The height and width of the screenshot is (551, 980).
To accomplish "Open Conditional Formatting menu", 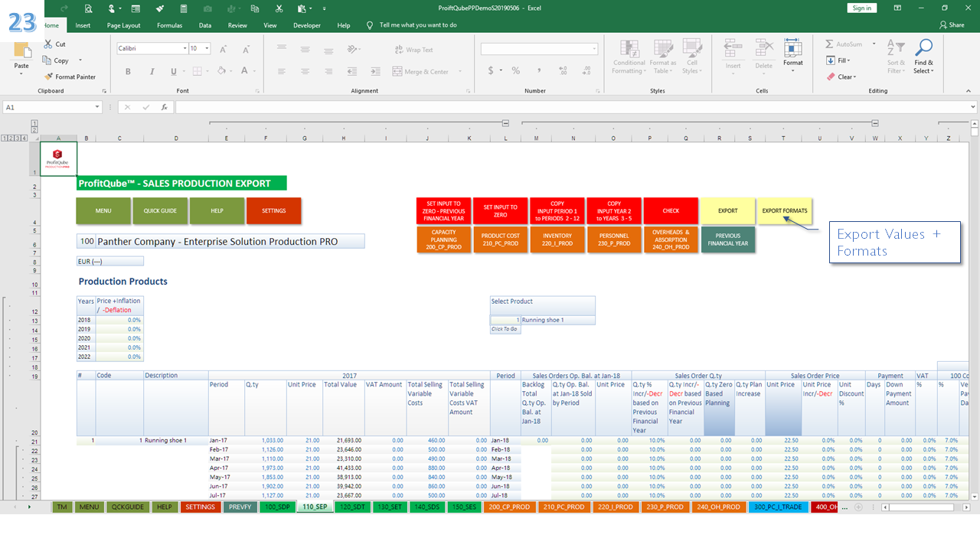I will click(629, 57).
